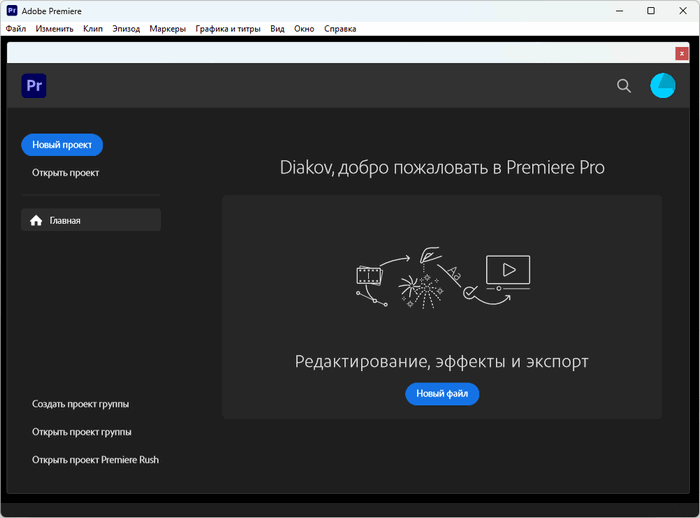Open the Маркеры menu

click(167, 29)
